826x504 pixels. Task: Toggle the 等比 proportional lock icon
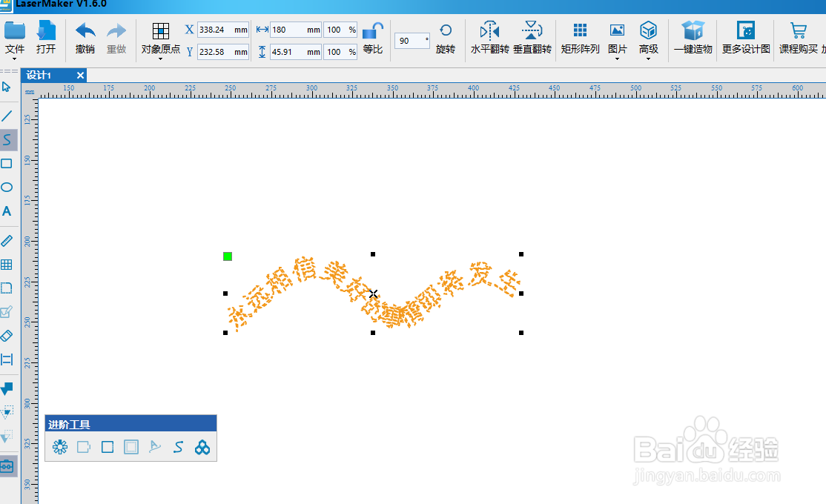coord(373,31)
